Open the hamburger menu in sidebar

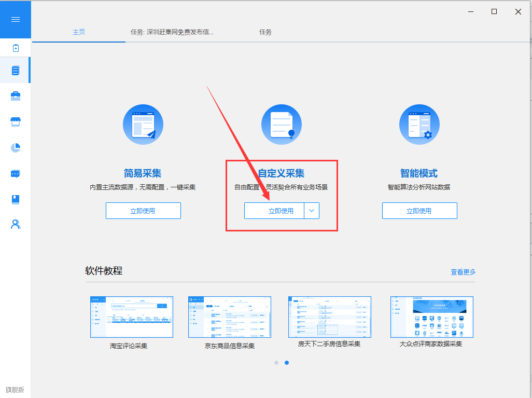[16, 19]
